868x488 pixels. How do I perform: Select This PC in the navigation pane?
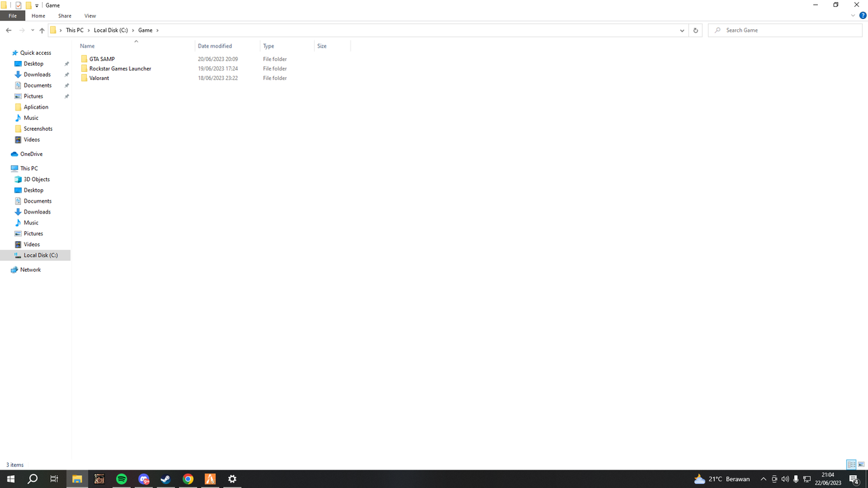tap(29, 168)
